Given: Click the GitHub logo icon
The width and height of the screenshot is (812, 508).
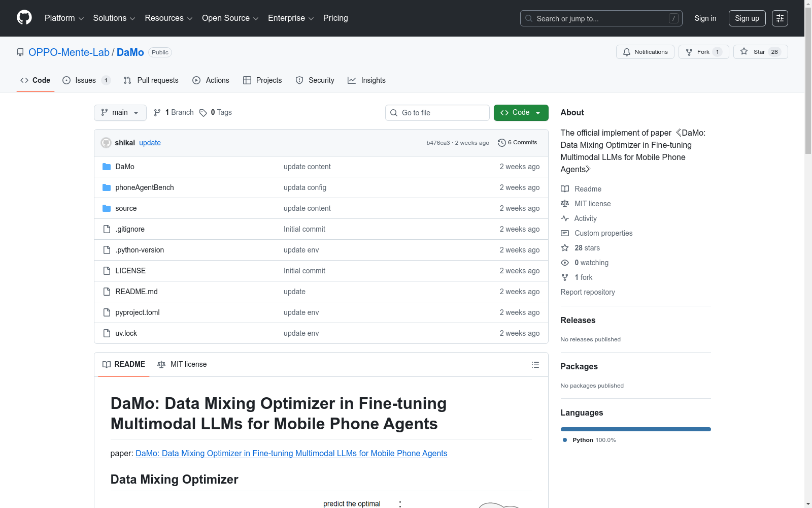Looking at the screenshot, I should [x=24, y=18].
